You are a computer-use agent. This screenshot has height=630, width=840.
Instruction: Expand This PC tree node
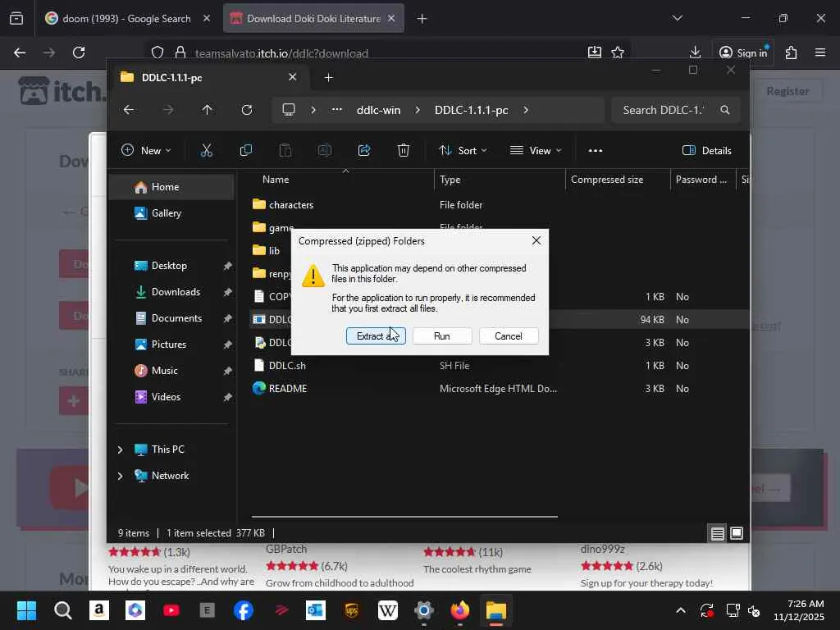coord(120,450)
